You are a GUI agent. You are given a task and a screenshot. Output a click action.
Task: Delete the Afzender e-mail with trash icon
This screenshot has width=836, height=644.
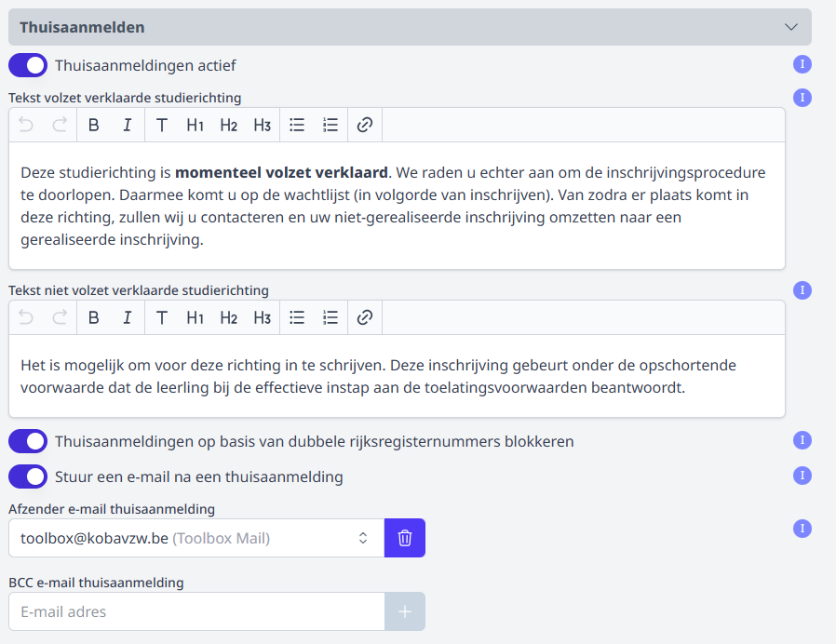coord(405,538)
